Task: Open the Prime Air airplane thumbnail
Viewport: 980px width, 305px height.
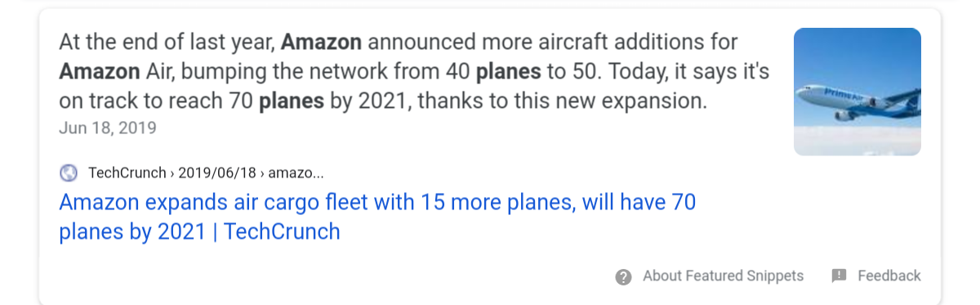Action: coord(857,92)
